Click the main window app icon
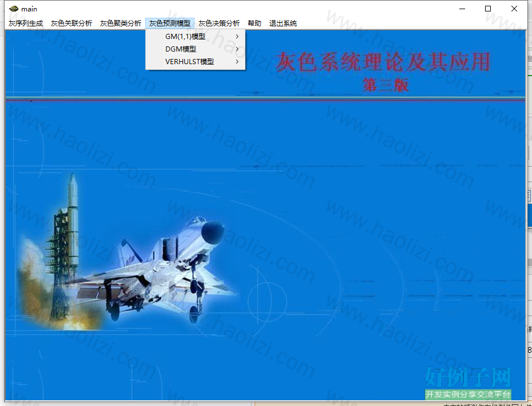The image size is (532, 406). click(14, 9)
